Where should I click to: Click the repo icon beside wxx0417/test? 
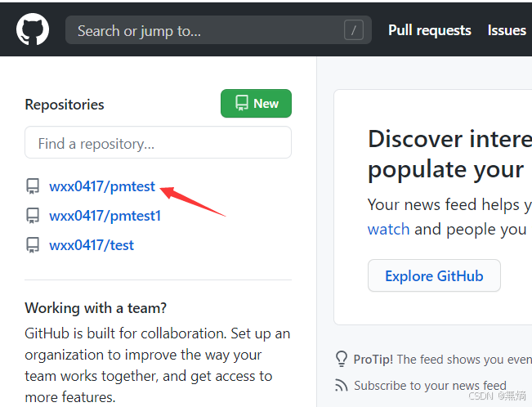(x=33, y=245)
